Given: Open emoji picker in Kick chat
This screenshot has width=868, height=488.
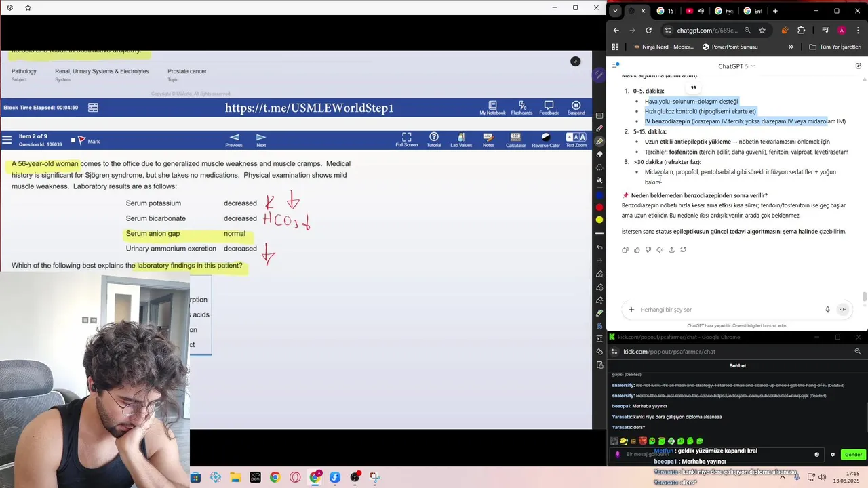Looking at the screenshot, I should click(x=816, y=455).
